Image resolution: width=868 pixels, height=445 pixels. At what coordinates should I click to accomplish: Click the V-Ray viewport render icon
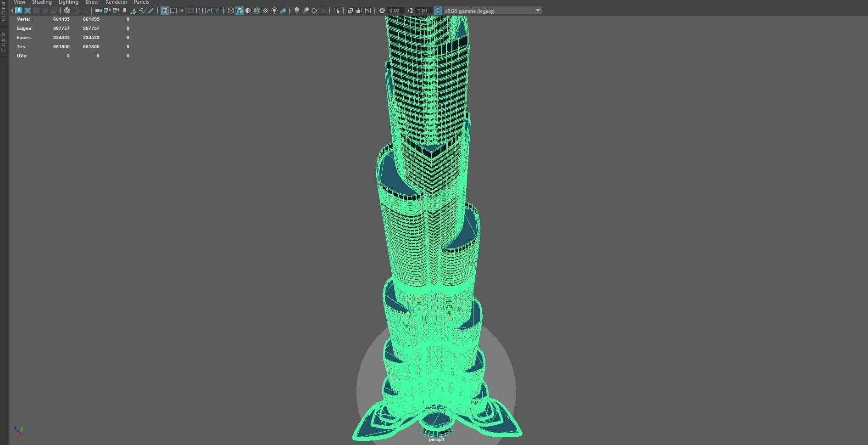point(67,10)
